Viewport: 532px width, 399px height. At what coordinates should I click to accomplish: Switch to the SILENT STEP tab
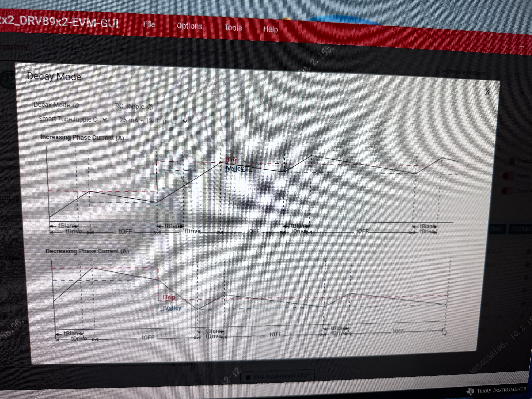[62, 49]
